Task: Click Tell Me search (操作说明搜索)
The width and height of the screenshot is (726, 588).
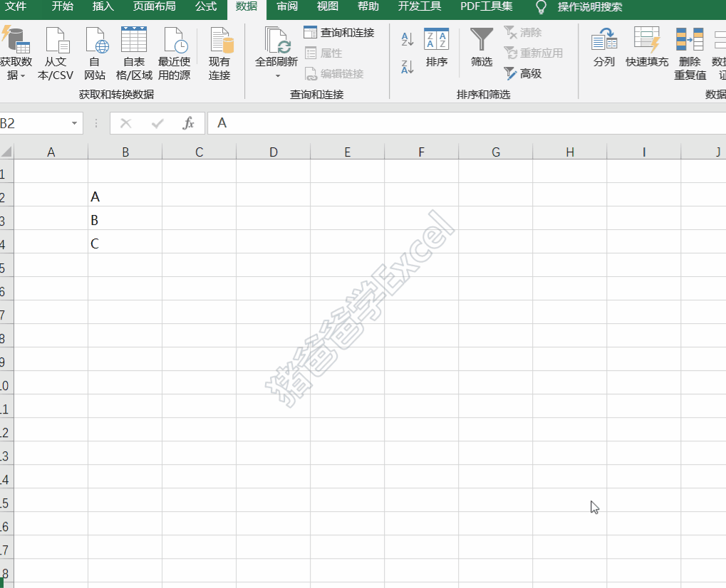Action: pyautogui.click(x=590, y=7)
